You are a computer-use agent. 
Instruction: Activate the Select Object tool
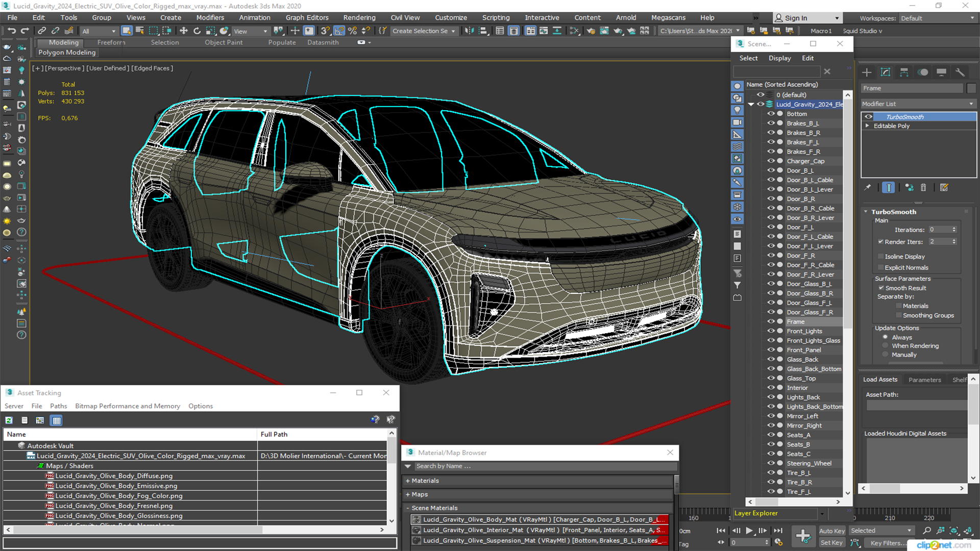pos(127,31)
